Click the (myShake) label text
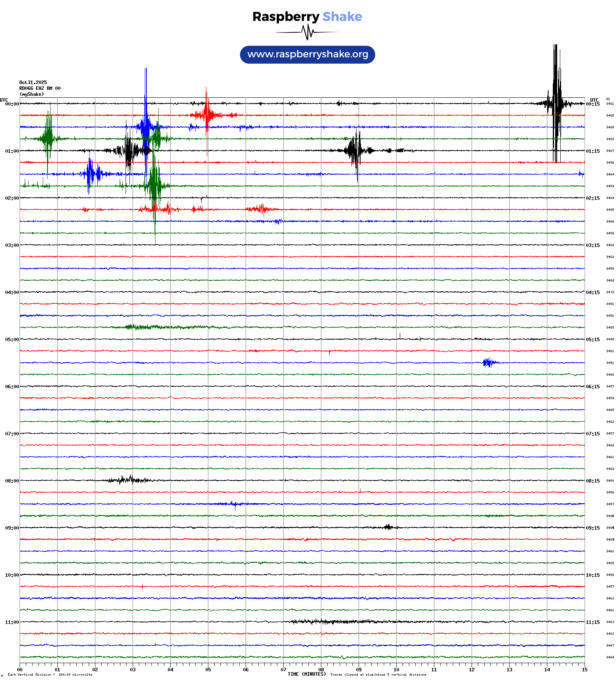616x680 pixels. coord(32,94)
